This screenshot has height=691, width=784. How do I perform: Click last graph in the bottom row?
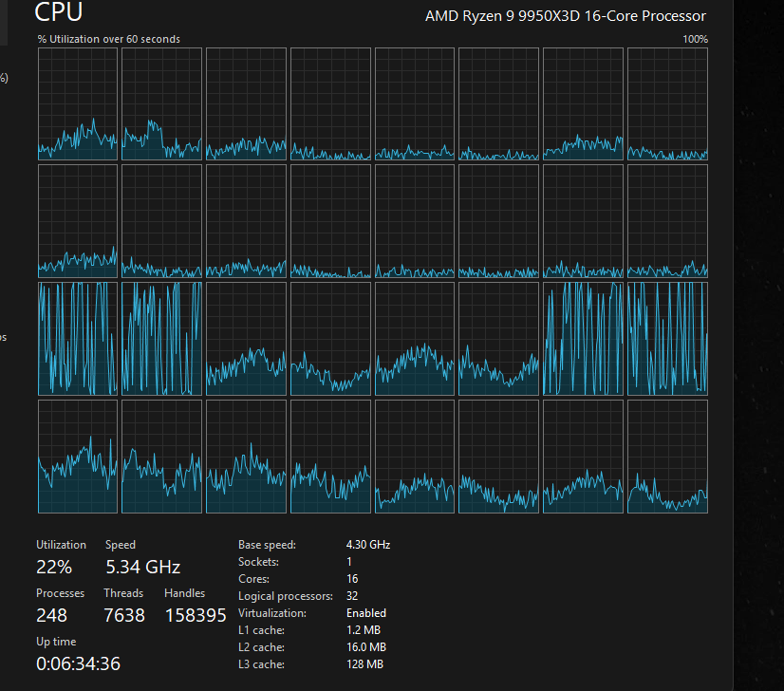point(667,457)
